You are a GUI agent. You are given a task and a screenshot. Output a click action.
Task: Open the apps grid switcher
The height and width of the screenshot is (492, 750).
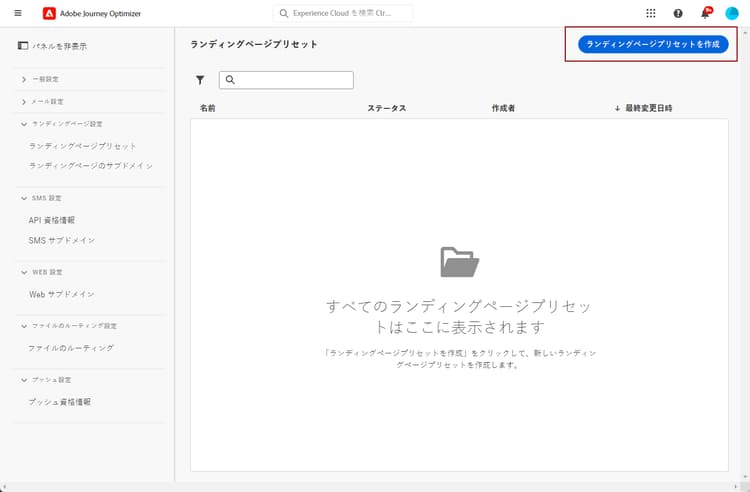point(651,13)
